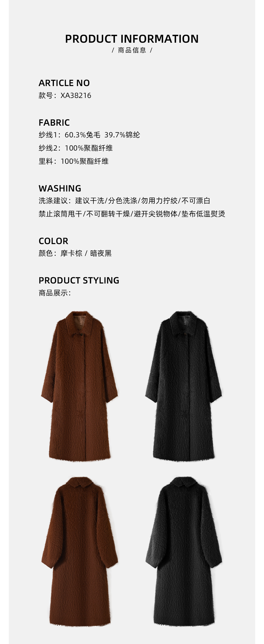Click the 禁止滚筒甩干 instruction line
This screenshot has width=264, height=644.
click(x=132, y=214)
